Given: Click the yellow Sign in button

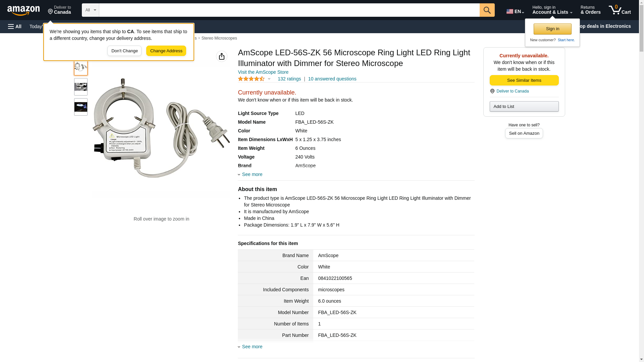Looking at the screenshot, I should coord(552,29).
